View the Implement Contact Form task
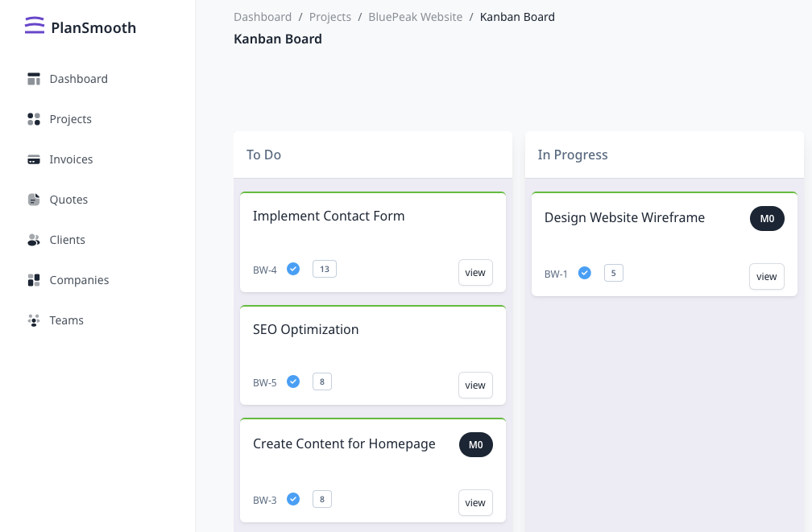This screenshot has height=532, width=812. (475, 272)
